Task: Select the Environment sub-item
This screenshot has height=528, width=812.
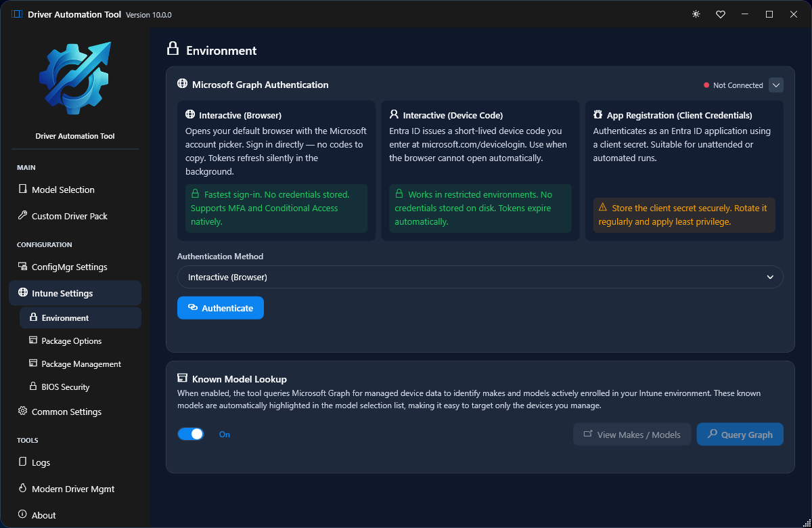Action: click(x=81, y=317)
